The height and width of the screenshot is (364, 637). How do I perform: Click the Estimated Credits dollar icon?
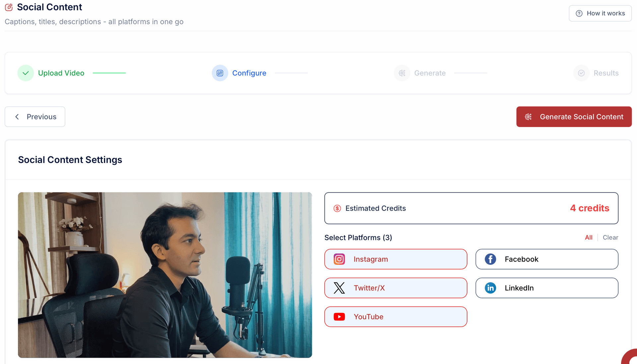coord(337,208)
